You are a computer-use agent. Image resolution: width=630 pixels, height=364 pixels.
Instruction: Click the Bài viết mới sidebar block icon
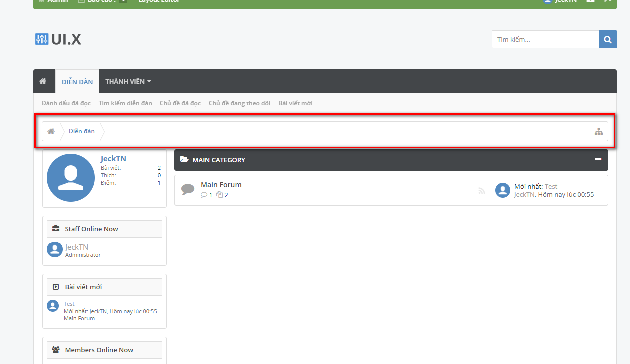(56, 287)
